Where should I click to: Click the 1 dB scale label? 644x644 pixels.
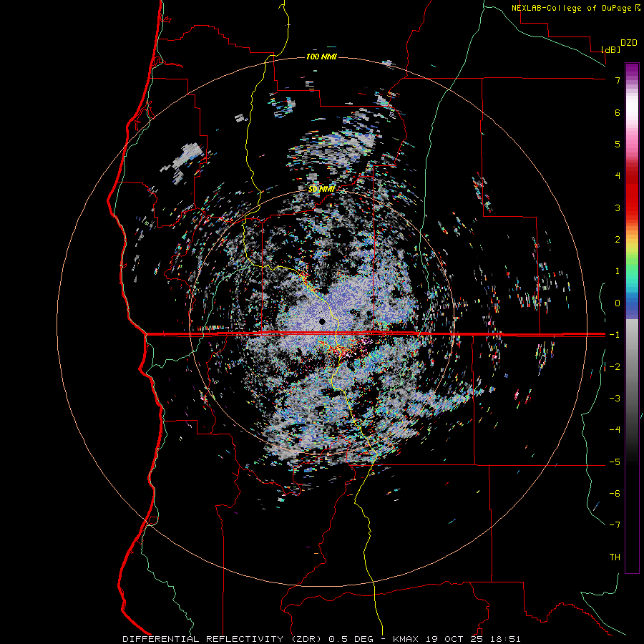618,271
